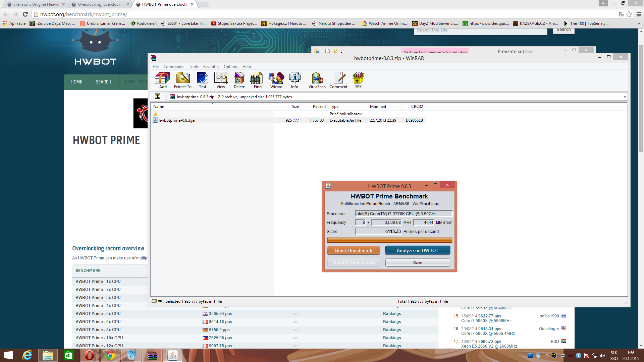Screen dimensions: 644x362
Task: Open Rankings link for 6x CPU
Action: 392,322
